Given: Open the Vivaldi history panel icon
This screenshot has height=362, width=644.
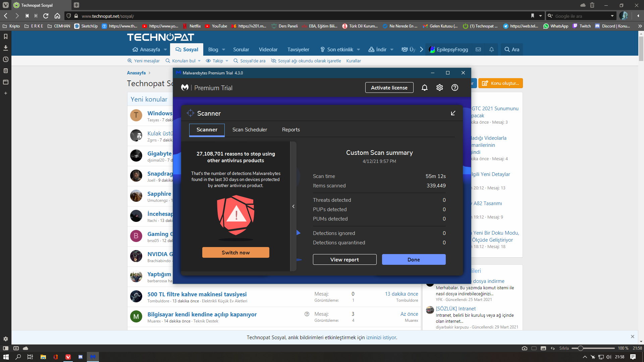Looking at the screenshot, I should pyautogui.click(x=6, y=59).
